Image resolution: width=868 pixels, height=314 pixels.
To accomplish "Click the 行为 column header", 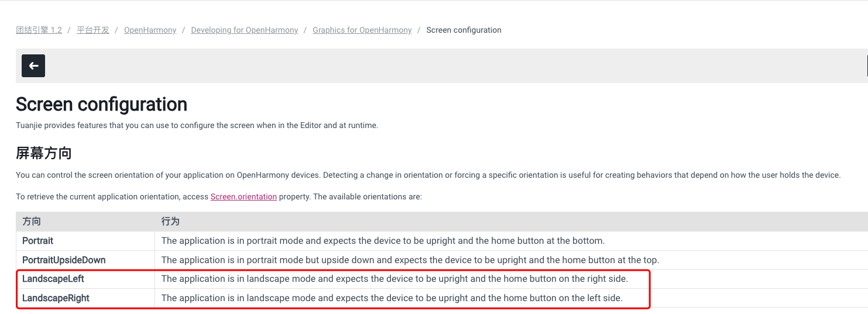I will click(x=170, y=222).
